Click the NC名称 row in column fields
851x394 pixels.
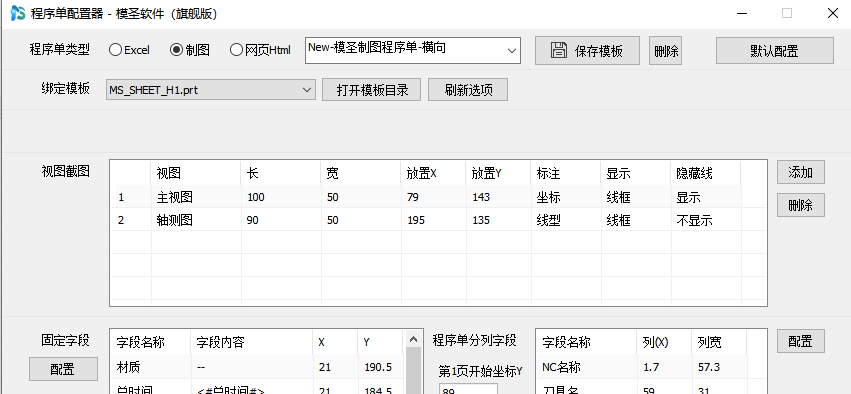tap(650, 367)
